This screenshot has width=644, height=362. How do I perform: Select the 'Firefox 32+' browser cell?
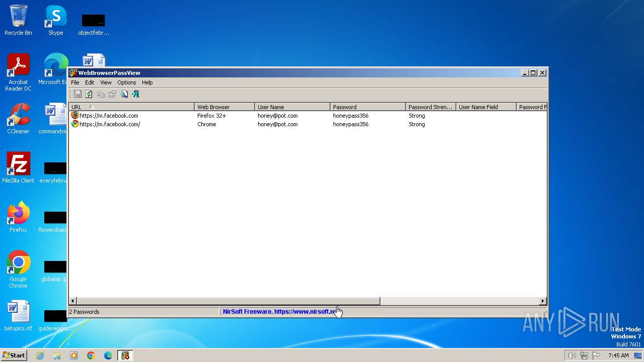click(x=211, y=116)
